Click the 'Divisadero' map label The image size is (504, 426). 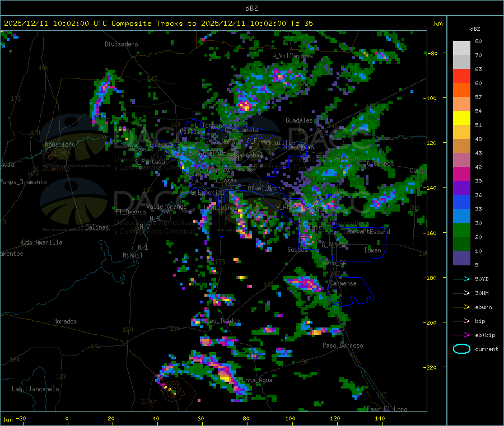[x=121, y=44]
